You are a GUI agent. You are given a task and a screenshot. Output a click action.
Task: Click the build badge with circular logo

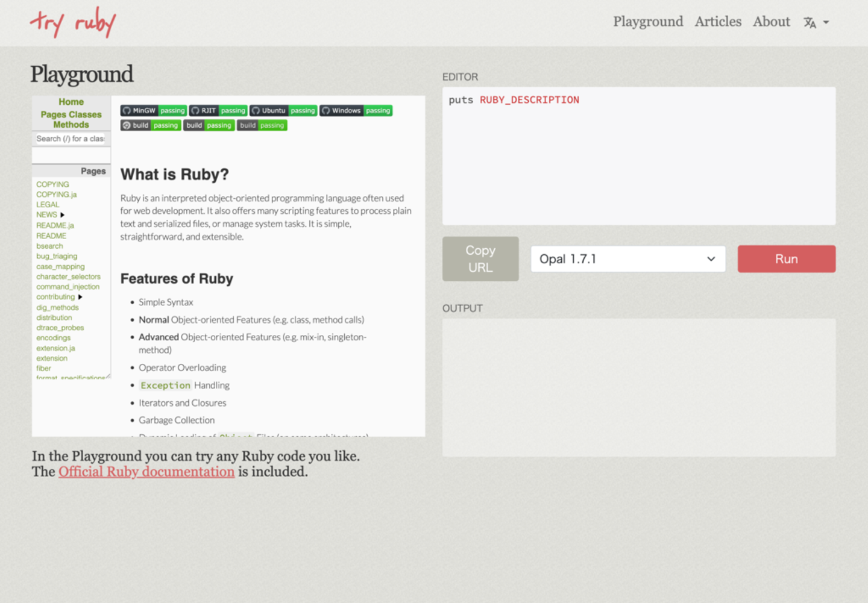(x=151, y=125)
